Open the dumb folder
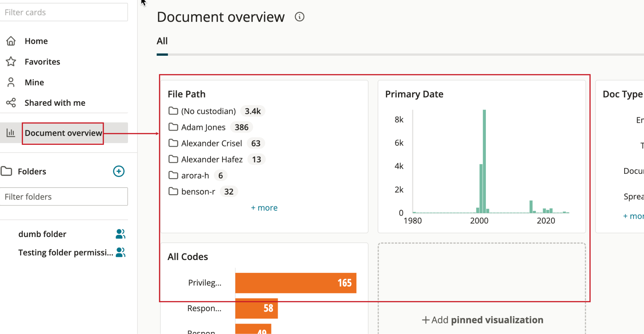 [42, 234]
